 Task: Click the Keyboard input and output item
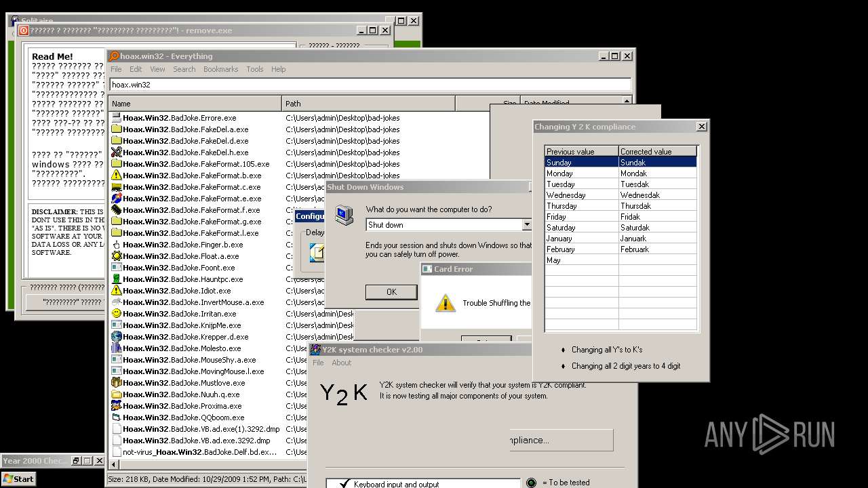point(396,484)
